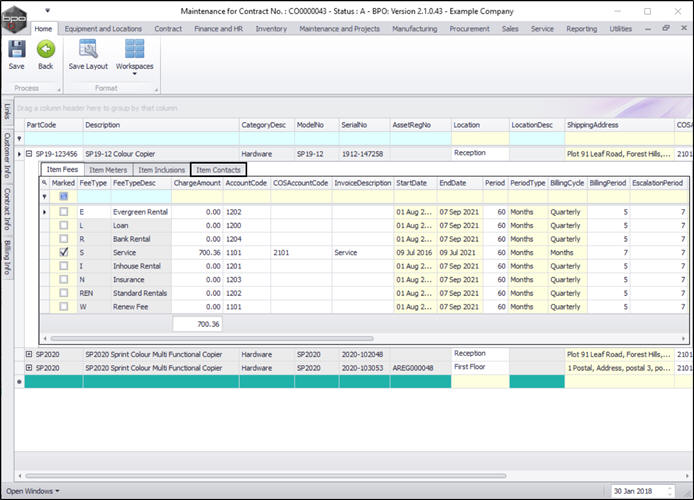694x500 pixels.
Task: Expand the first SP2020 row
Action: pyautogui.click(x=29, y=354)
